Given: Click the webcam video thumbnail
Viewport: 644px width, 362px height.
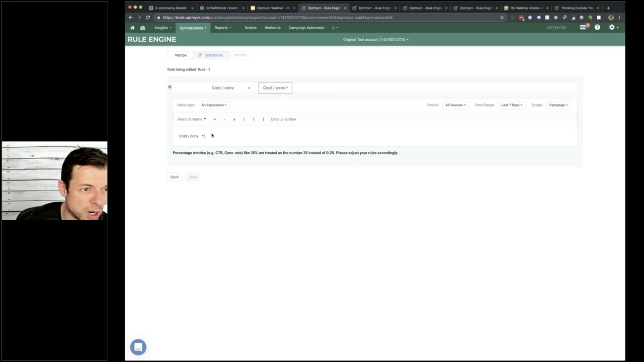Looking at the screenshot, I should [x=54, y=181].
